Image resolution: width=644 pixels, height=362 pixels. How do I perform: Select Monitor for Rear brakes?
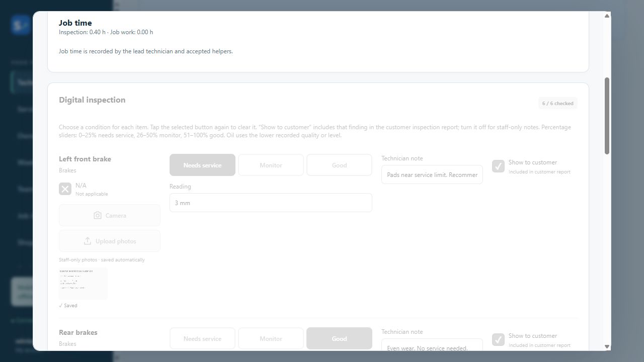click(271, 338)
